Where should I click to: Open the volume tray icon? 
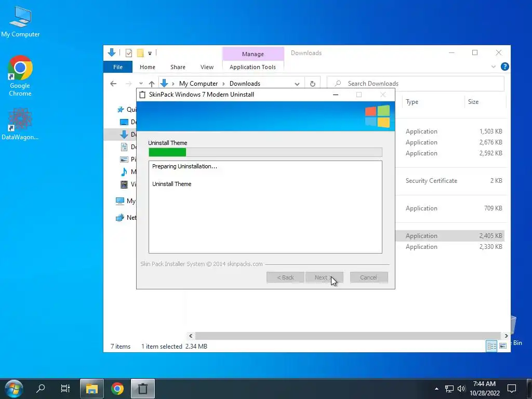(x=461, y=389)
